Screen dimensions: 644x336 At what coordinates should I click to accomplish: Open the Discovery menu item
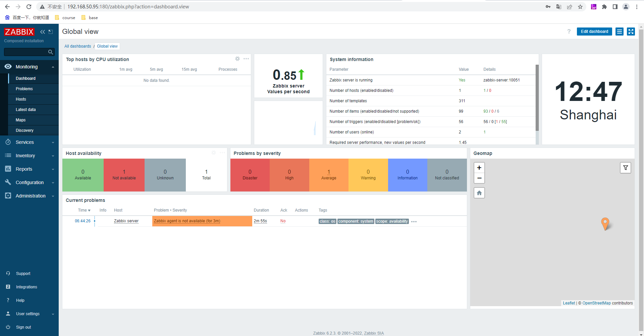[33, 130]
